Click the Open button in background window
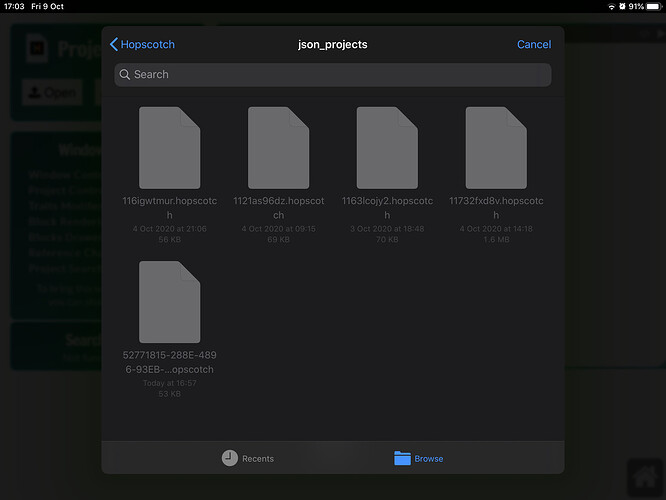666x500 pixels. (x=52, y=92)
